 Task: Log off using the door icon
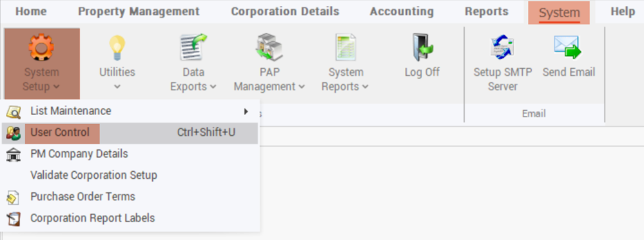tap(422, 47)
